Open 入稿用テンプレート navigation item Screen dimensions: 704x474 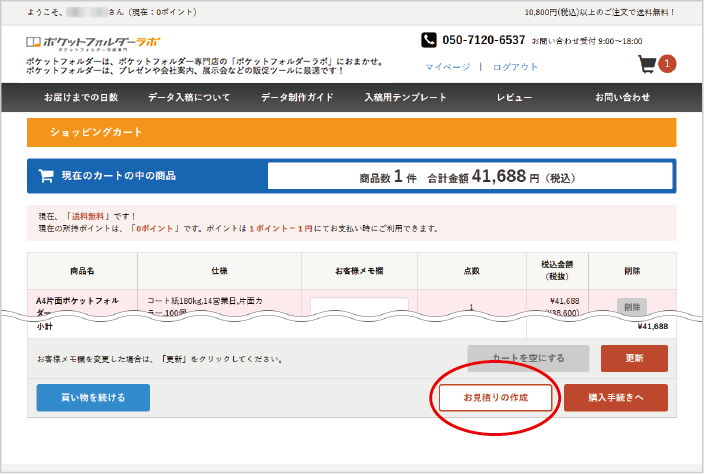[x=404, y=98]
